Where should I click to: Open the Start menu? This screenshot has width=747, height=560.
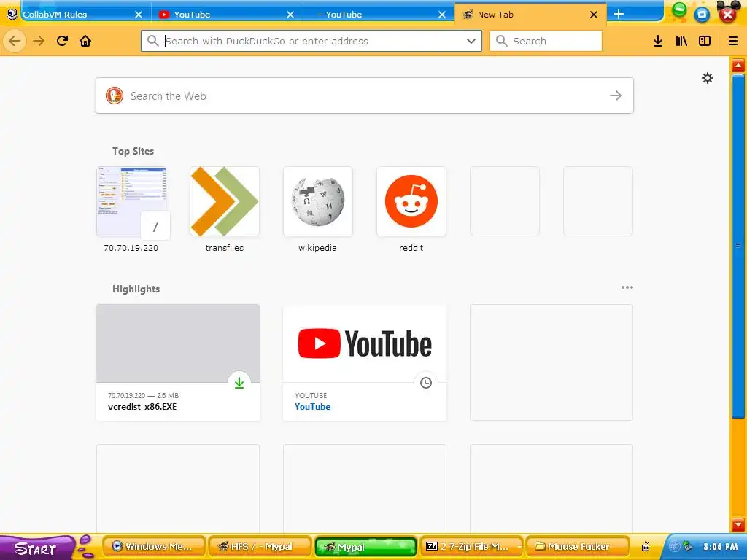click(36, 548)
